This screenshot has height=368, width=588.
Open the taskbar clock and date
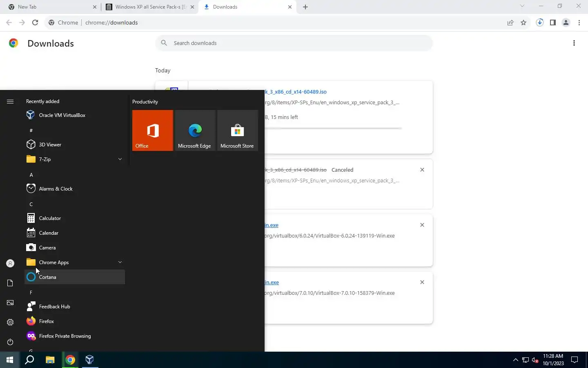(553, 360)
